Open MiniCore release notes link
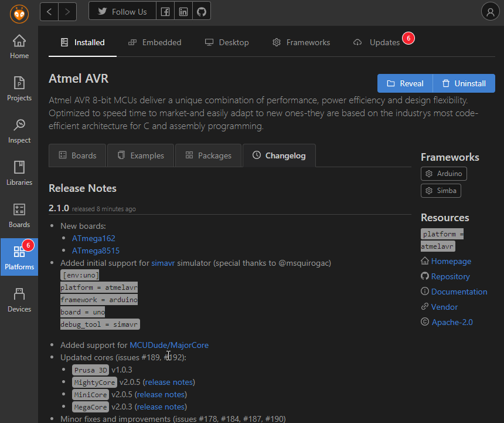Image resolution: width=504 pixels, height=423 pixels. [161, 394]
